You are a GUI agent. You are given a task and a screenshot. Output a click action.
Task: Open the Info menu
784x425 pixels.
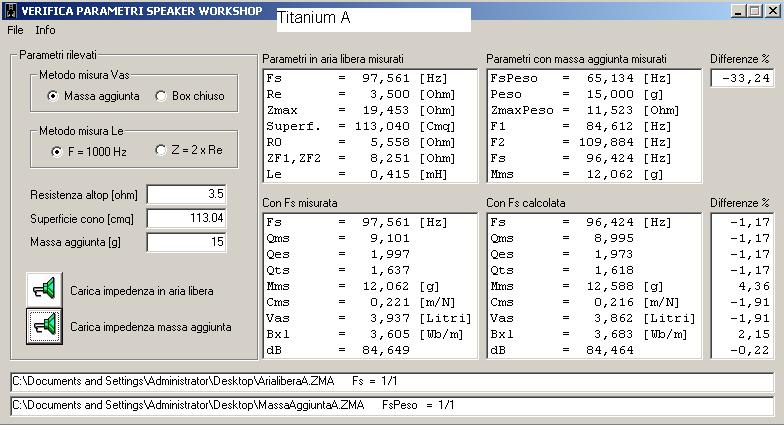point(45,30)
